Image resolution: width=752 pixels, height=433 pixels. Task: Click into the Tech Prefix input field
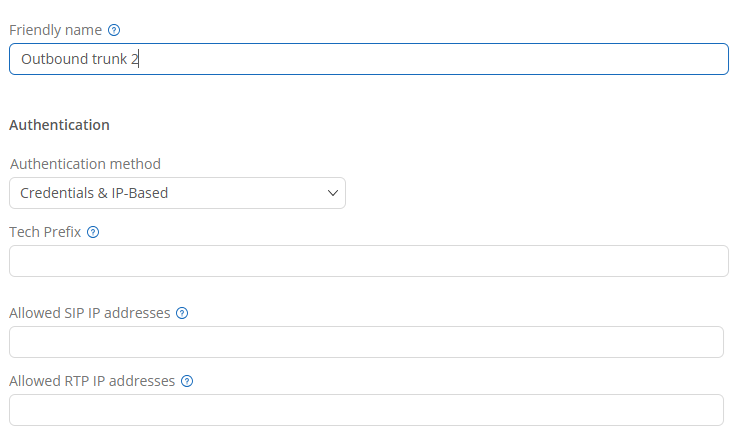368,261
